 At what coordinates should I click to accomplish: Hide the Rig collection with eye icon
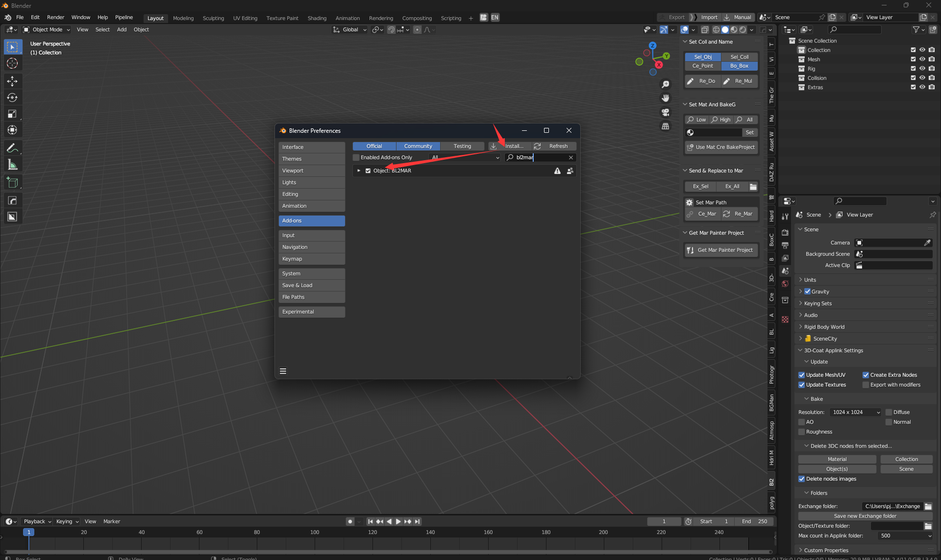coord(922,69)
